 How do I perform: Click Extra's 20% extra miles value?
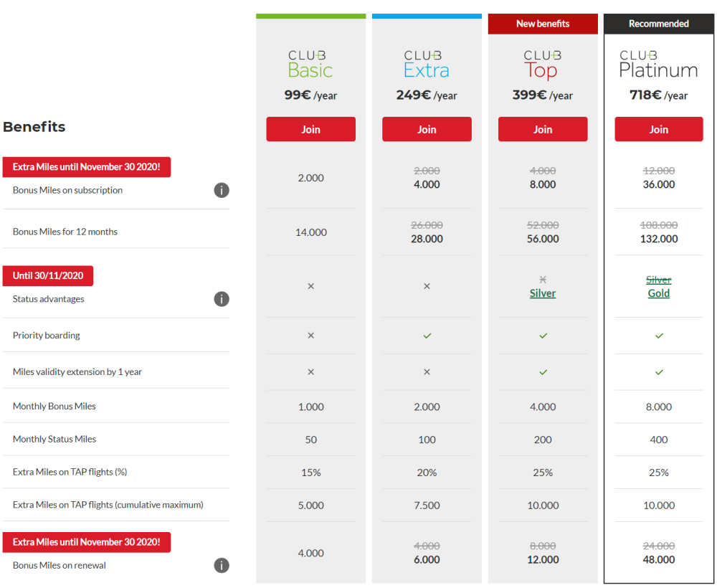[427, 473]
